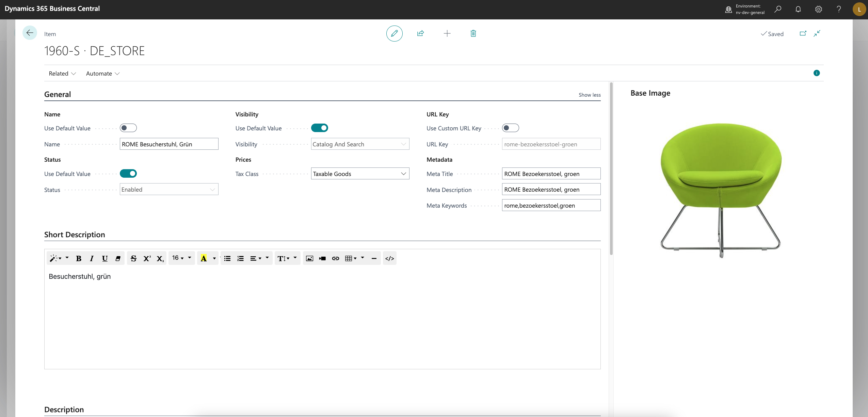Image resolution: width=868 pixels, height=417 pixels.
Task: Go back with the arrow button
Action: tap(30, 33)
